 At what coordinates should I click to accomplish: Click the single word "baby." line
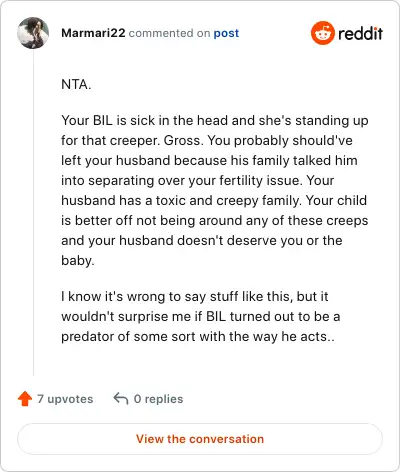tap(78, 260)
